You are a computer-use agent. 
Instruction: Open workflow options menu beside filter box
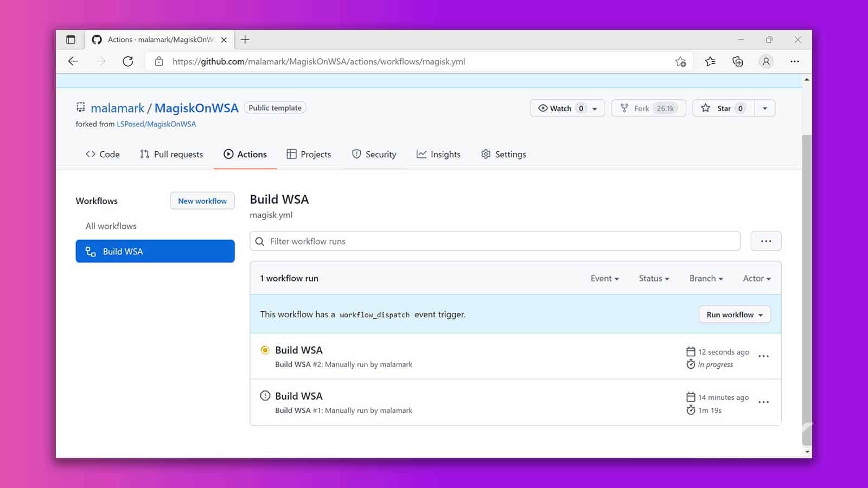766,241
